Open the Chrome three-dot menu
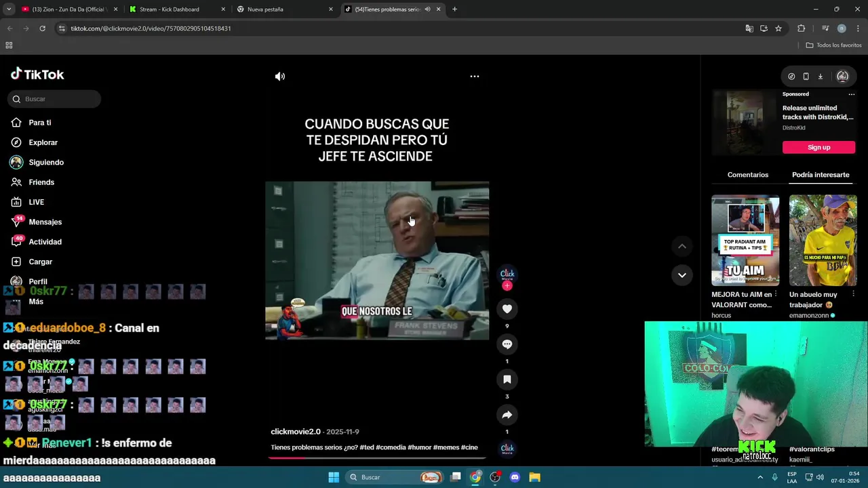The image size is (868, 488). 858,28
